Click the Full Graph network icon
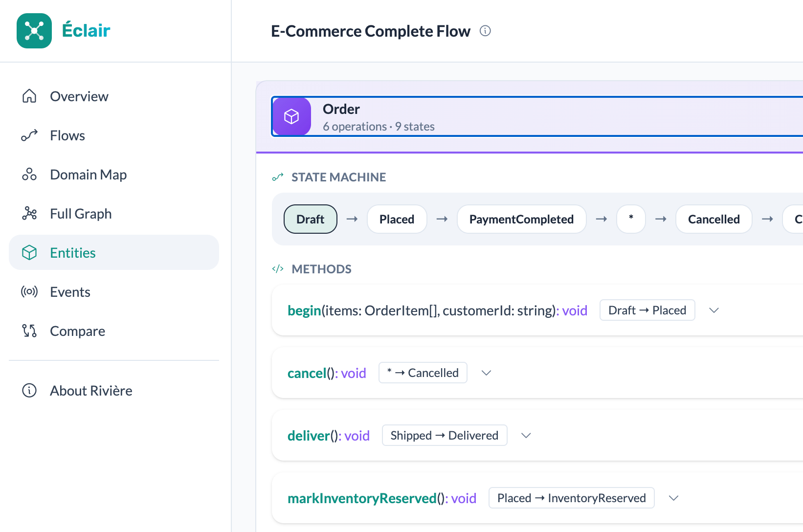Screen dimensions: 803x532 click(29, 214)
